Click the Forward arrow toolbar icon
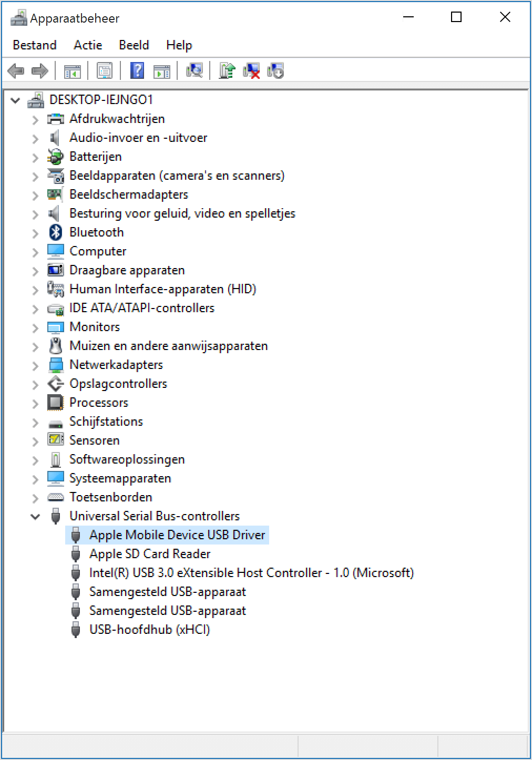The image size is (532, 760). point(40,70)
